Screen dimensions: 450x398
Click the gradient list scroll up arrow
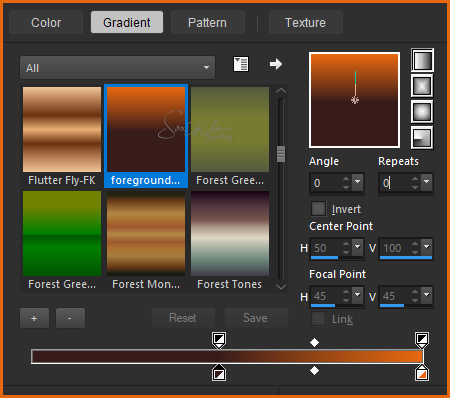[x=281, y=90]
